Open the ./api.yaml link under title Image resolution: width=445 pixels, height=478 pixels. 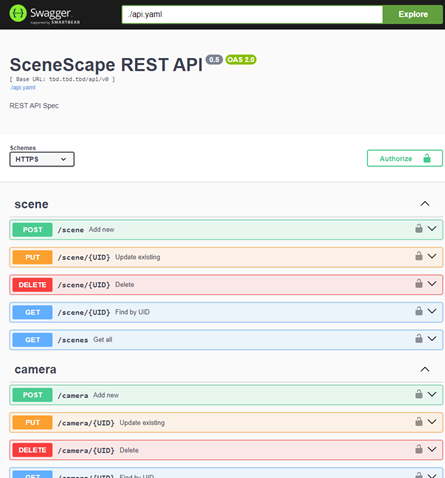[23, 88]
